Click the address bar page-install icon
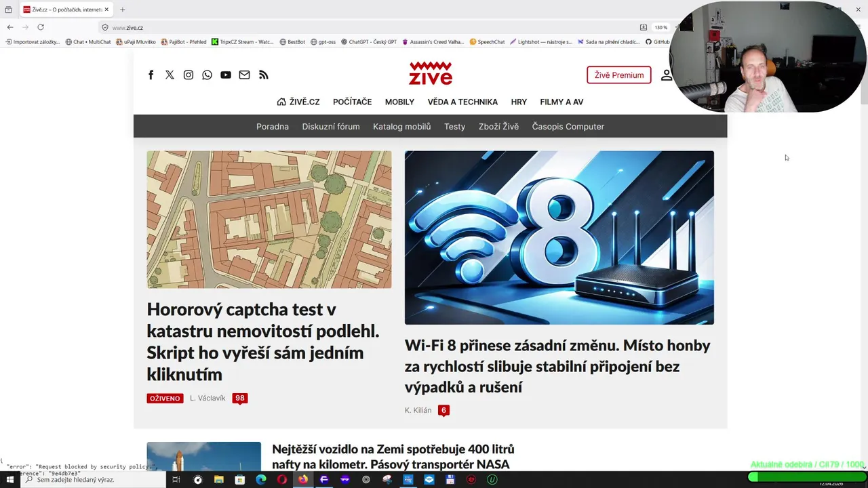 (644, 28)
